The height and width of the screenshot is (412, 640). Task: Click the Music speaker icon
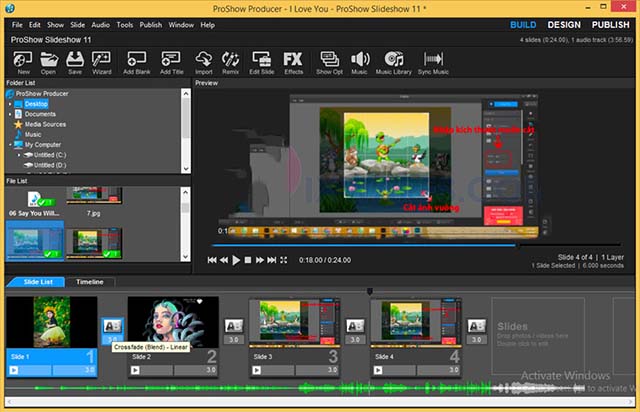[x=360, y=63]
